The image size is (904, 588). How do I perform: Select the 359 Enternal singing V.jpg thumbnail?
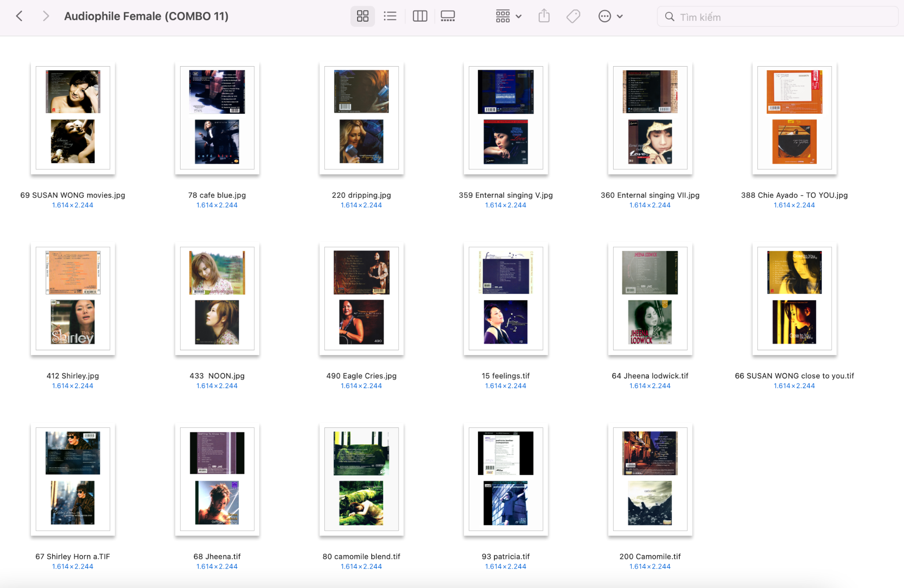point(506,118)
